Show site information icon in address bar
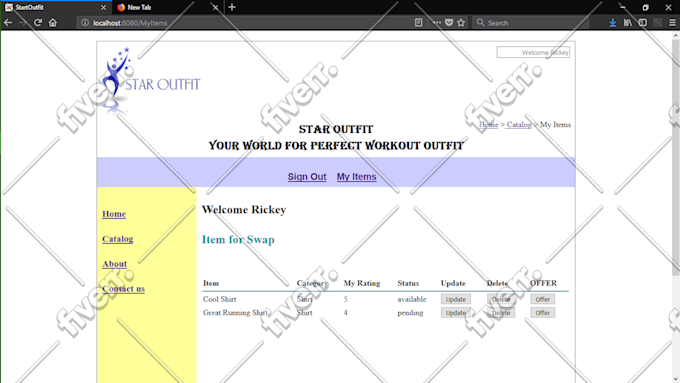Image resolution: width=680 pixels, height=383 pixels. click(85, 23)
